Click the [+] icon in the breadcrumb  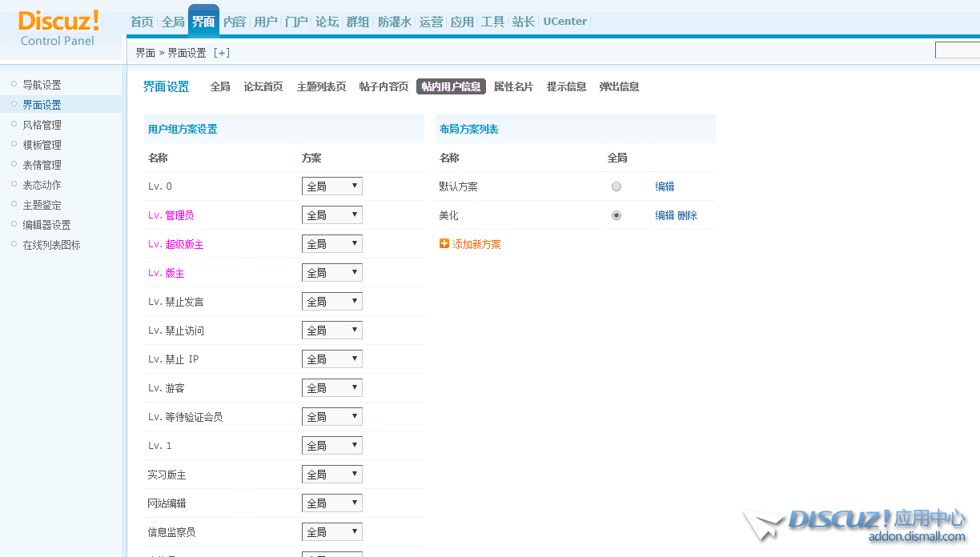tap(222, 53)
